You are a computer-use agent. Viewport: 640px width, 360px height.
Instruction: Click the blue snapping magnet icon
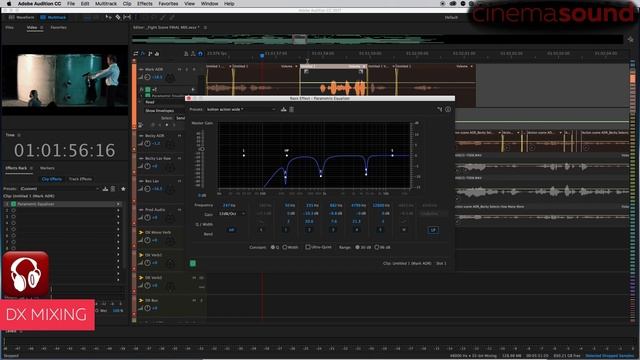[x=200, y=53]
